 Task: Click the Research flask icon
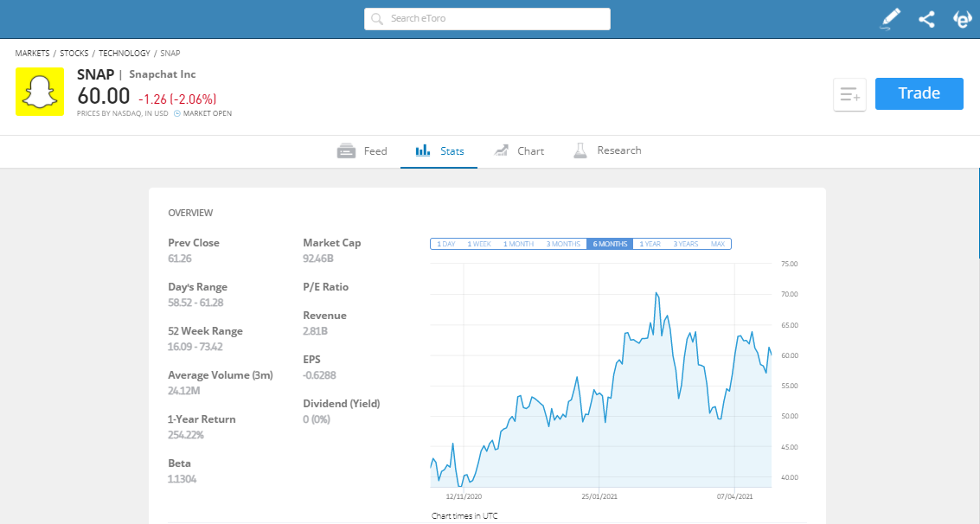[x=580, y=150]
